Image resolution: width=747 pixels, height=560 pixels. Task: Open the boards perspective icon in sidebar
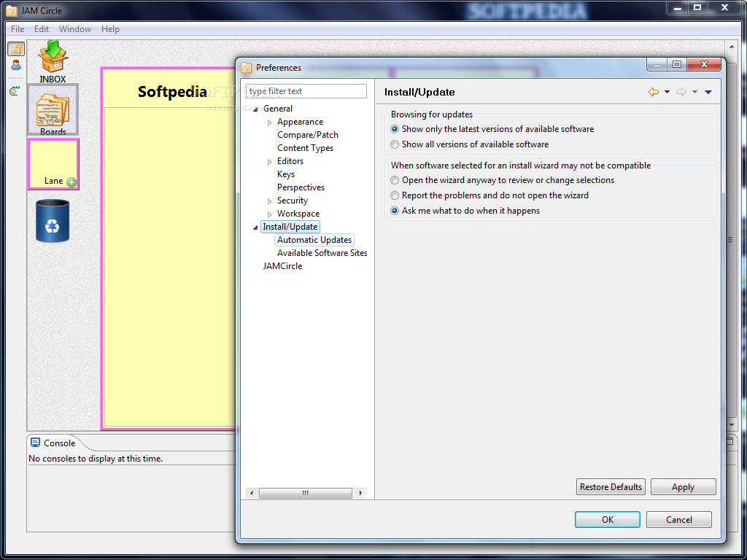pos(16,49)
